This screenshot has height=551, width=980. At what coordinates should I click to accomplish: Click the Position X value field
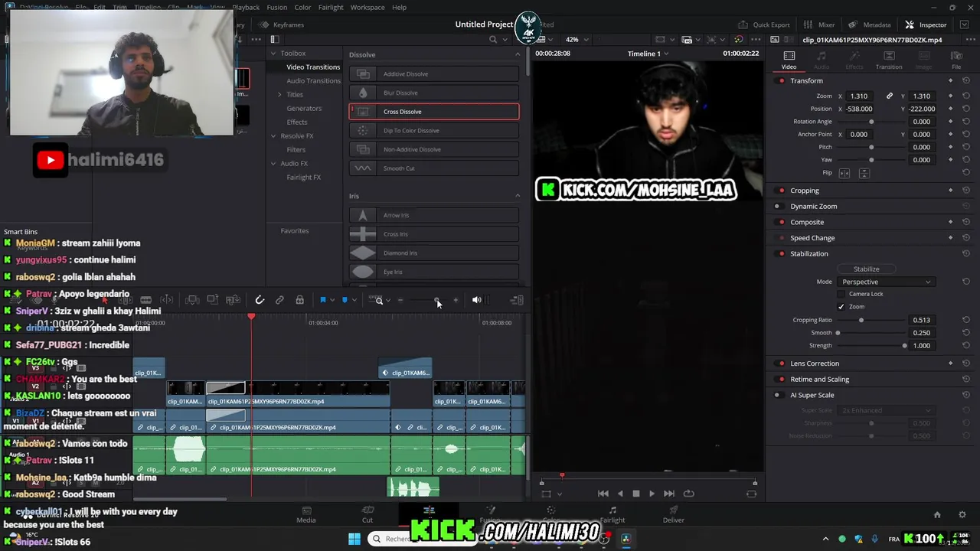tap(860, 109)
